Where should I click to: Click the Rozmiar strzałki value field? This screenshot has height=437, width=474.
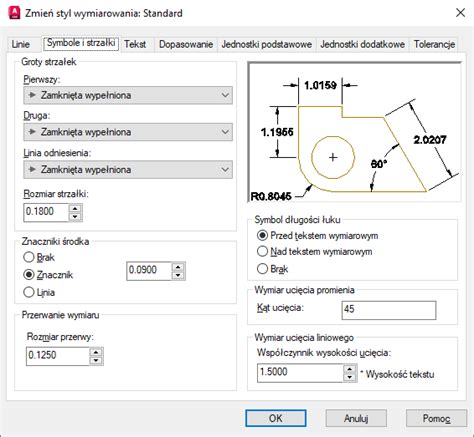pos(46,212)
